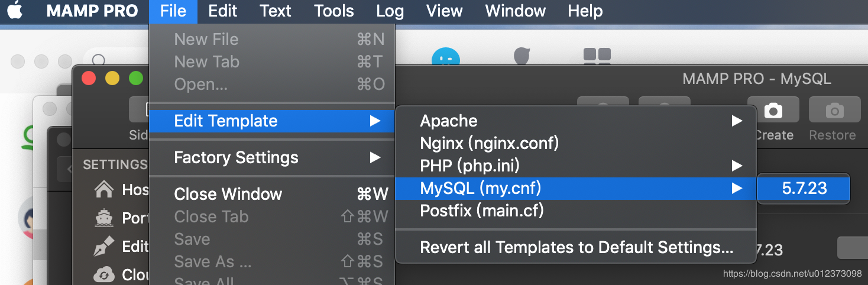Viewport: 868px width, 285px height.
Task: Select MySQL (my.cnf) template entry
Action: pos(576,189)
